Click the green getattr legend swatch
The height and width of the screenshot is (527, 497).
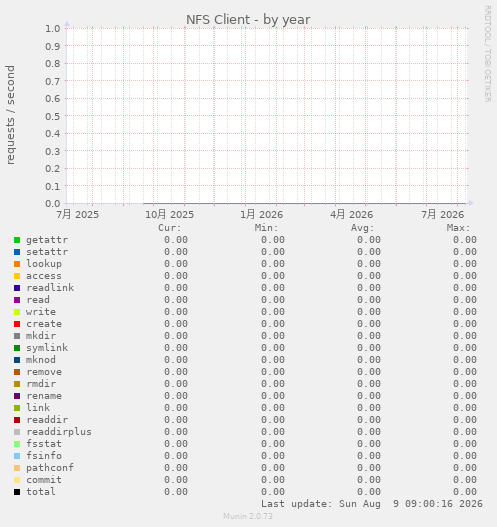tap(17, 240)
